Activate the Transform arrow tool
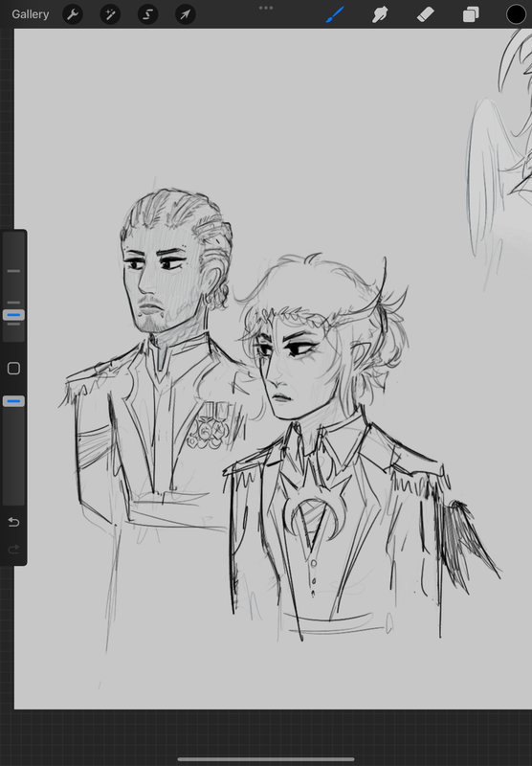Viewport: 532px width, 766px height. coord(186,14)
